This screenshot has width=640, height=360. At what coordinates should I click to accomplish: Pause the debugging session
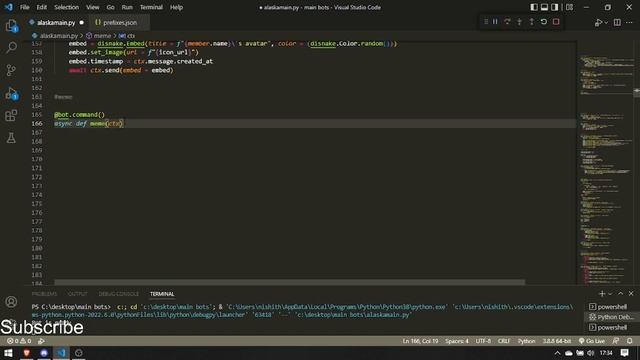pyautogui.click(x=495, y=22)
